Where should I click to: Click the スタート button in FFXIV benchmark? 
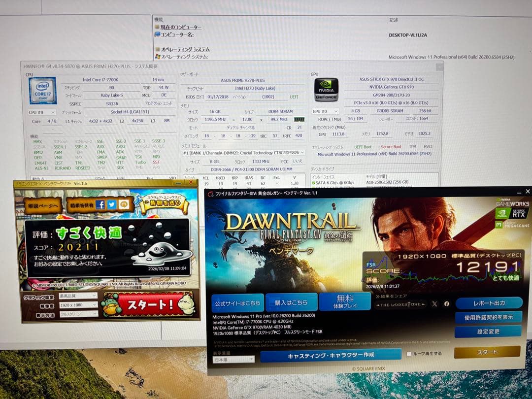click(x=488, y=352)
